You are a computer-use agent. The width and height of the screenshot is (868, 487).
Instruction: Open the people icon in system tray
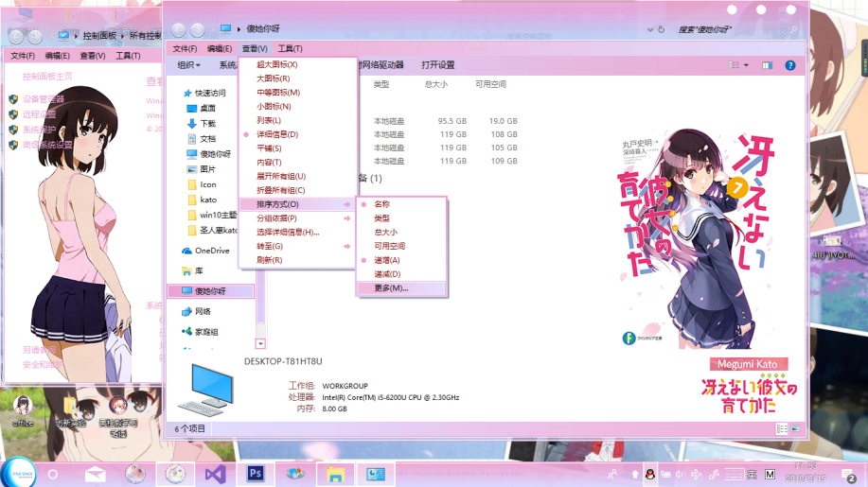tap(612, 475)
